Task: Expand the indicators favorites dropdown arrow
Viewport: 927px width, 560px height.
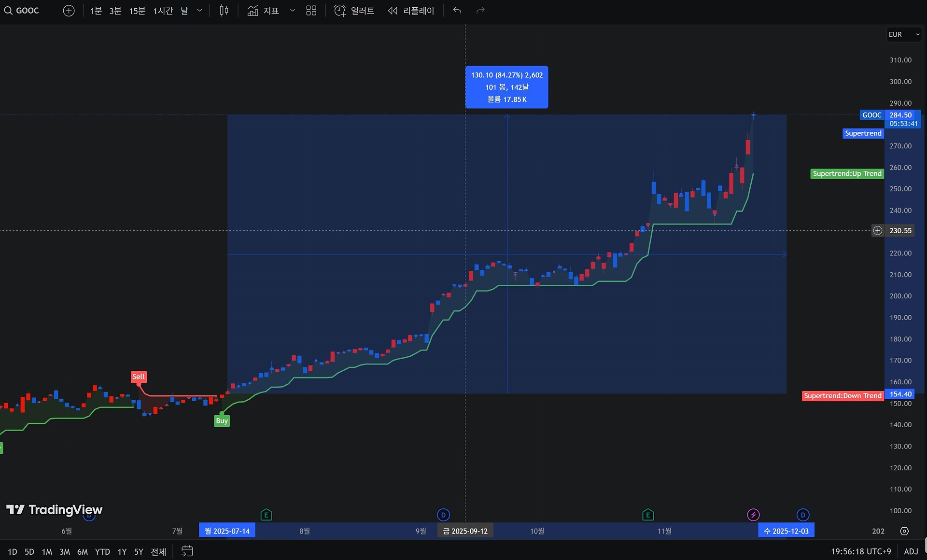Action: pos(292,11)
